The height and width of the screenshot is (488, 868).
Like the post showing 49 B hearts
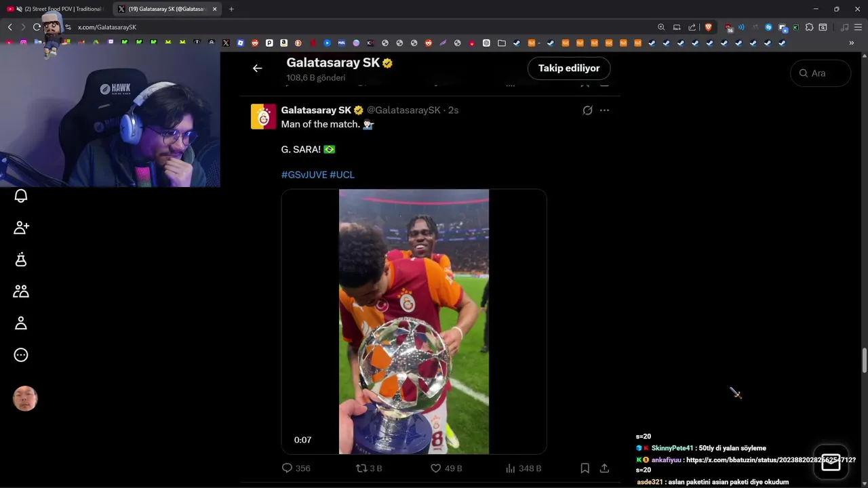coord(446,468)
